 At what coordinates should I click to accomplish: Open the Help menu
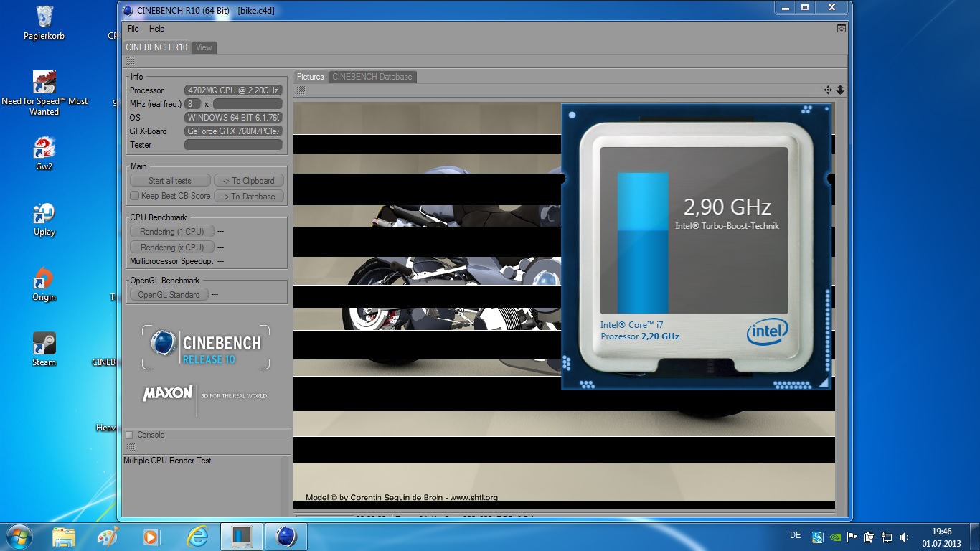coord(156,29)
